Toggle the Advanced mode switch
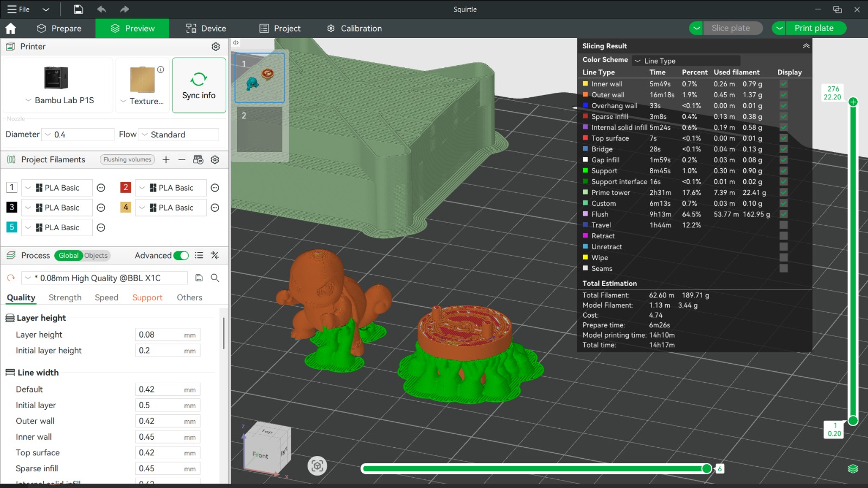This screenshot has width=868, height=488. point(181,256)
